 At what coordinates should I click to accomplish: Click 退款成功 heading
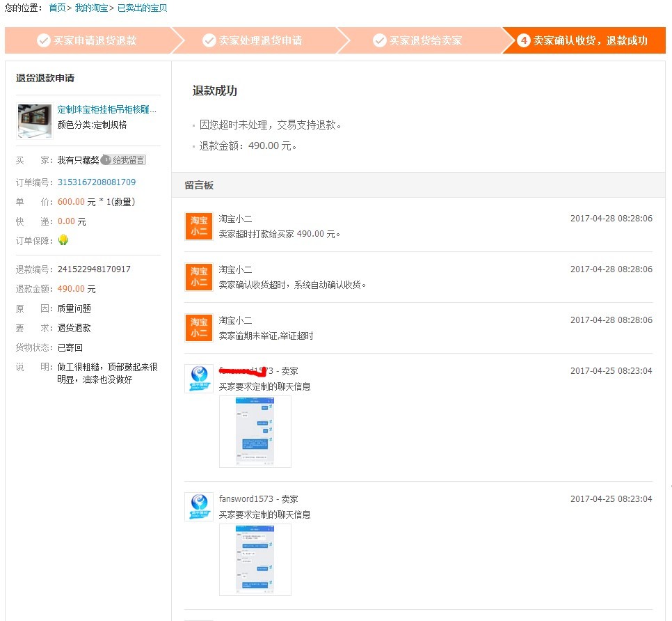pyautogui.click(x=215, y=91)
